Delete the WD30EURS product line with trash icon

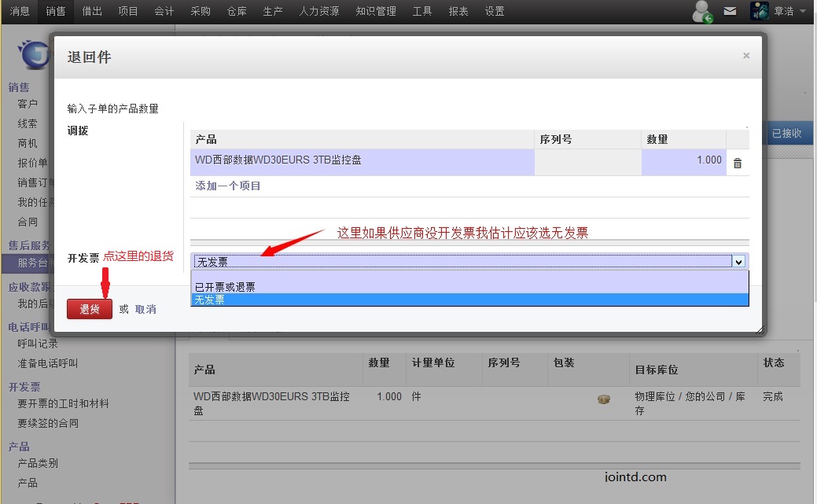(x=737, y=164)
